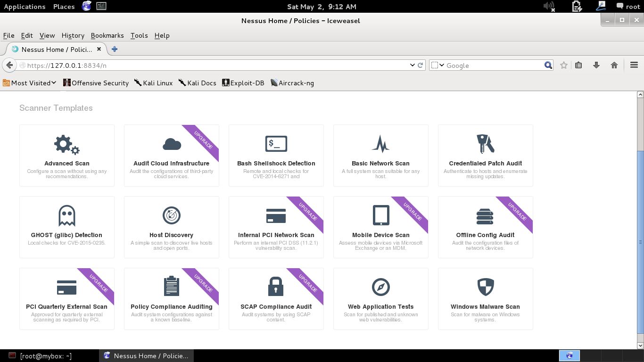
Task: Pick the Offline Config Audit server icon
Action: click(x=485, y=216)
